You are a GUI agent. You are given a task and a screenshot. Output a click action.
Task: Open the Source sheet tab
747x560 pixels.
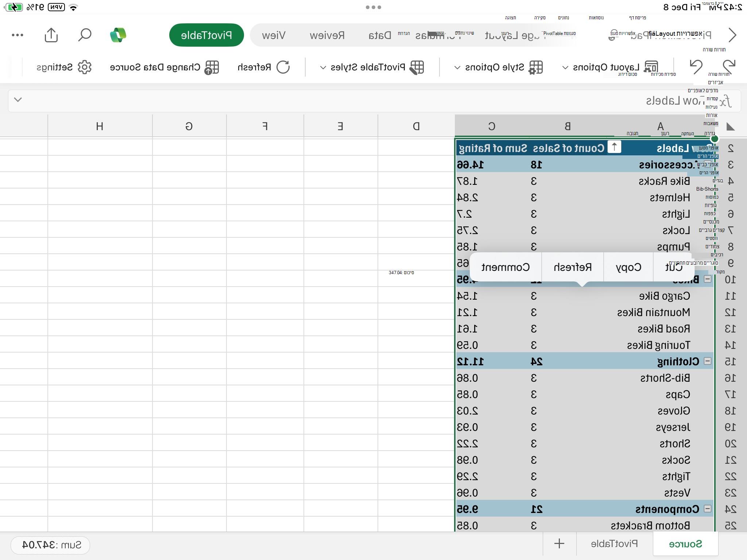685,544
